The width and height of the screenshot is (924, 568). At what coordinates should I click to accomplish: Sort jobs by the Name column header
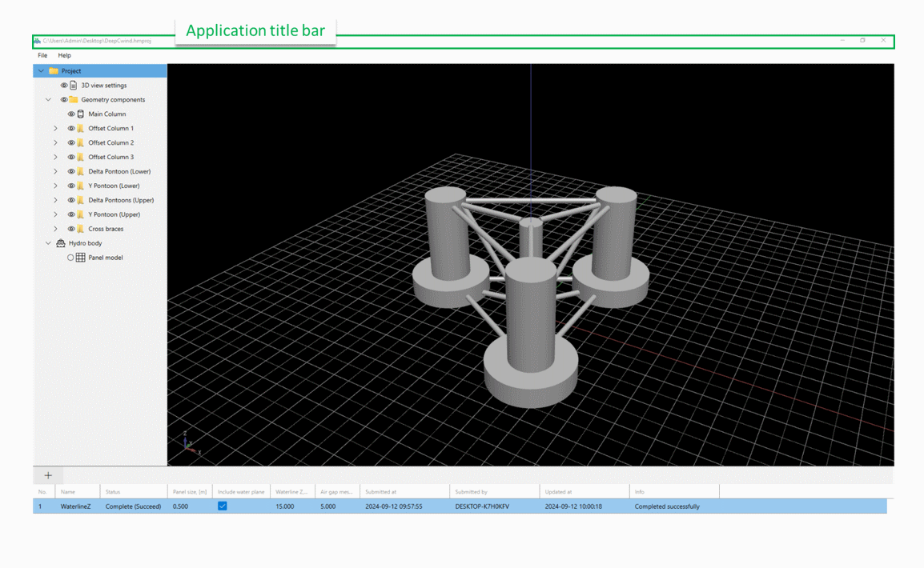point(77,492)
